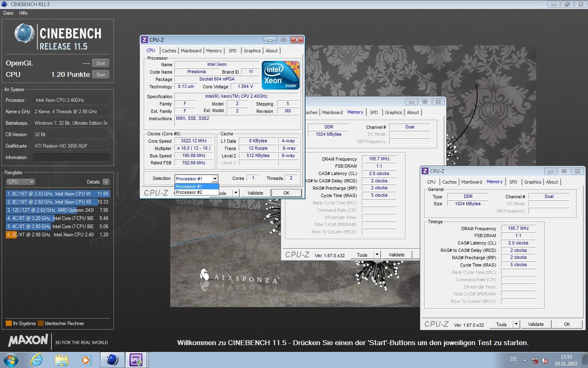Viewport: 588px width, 368px height.
Task: Open About tab in front CPU-Z
Action: [272, 51]
